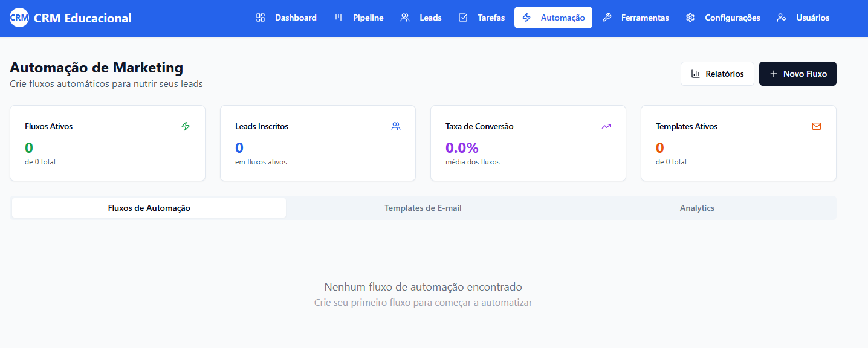
Task: Click the Usuários user-cog icon
Action: [782, 18]
